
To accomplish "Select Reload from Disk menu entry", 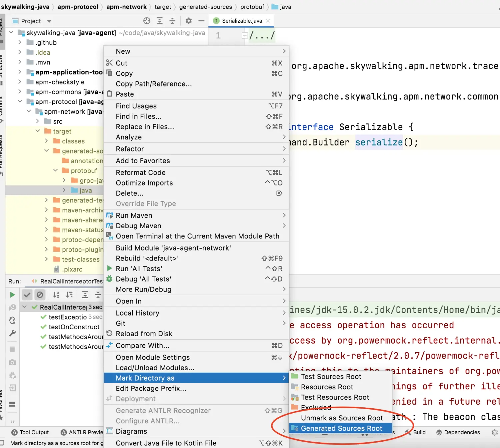I will 144,334.
